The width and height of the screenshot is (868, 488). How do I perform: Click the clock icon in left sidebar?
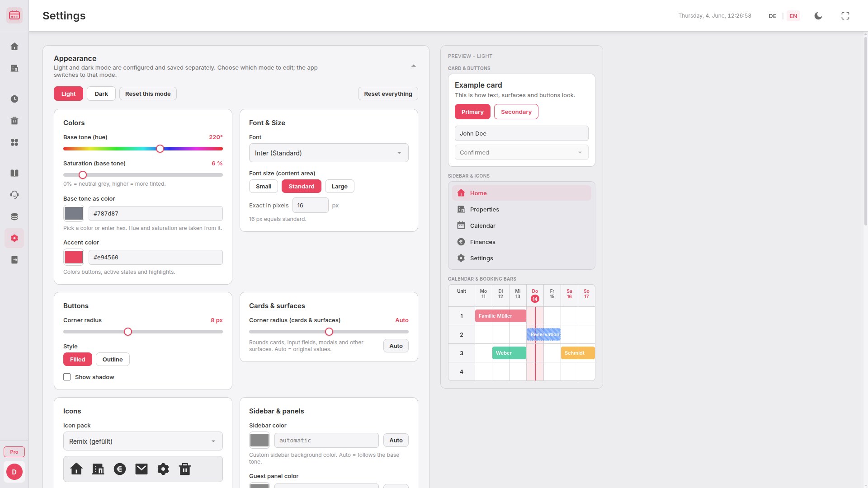point(14,99)
